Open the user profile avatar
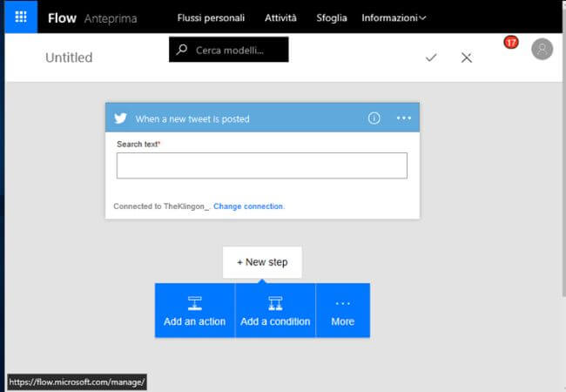The width and height of the screenshot is (566, 392). 542,49
